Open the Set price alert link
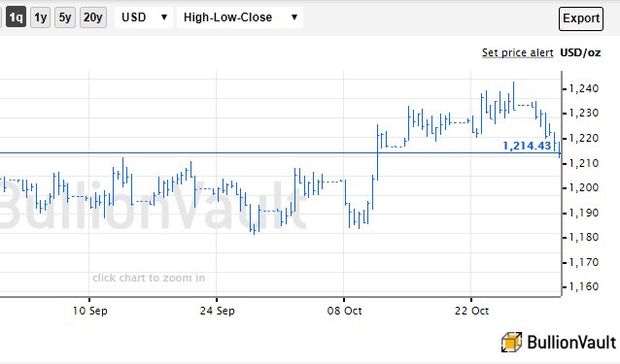This screenshot has width=620, height=364. [517, 52]
